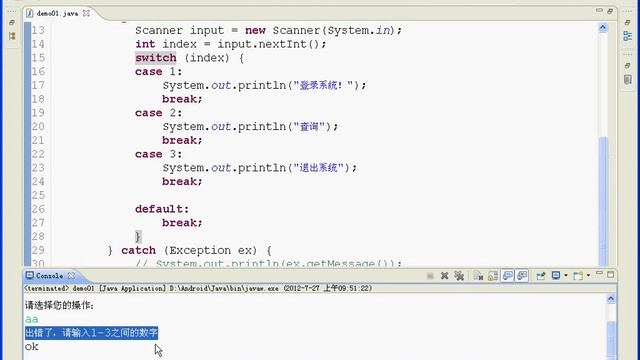This screenshot has width=640, height=360.
Task: Click the '请选择您的操作:' console output line
Action: pyautogui.click(x=59, y=305)
